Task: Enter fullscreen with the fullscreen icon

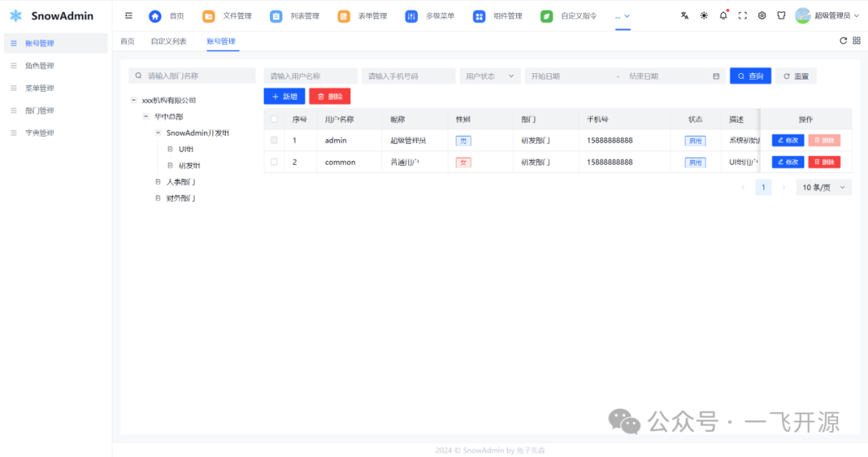Action: point(743,15)
